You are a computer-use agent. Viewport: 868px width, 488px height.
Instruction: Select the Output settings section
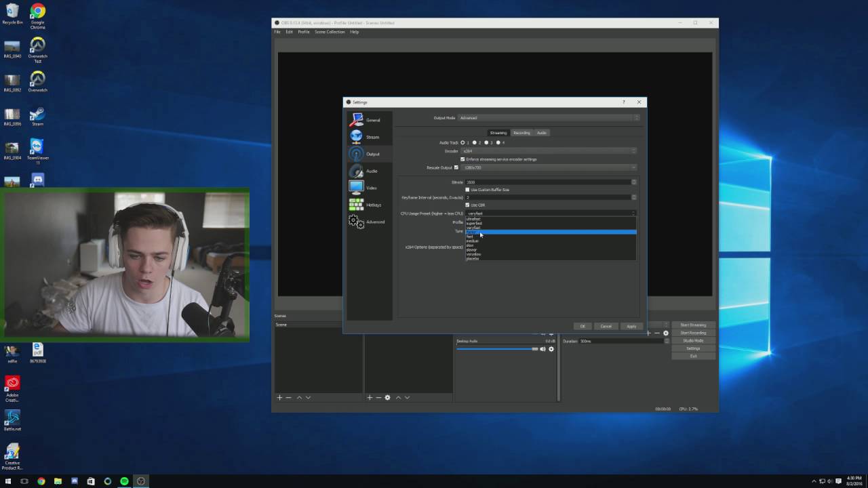[x=370, y=154]
